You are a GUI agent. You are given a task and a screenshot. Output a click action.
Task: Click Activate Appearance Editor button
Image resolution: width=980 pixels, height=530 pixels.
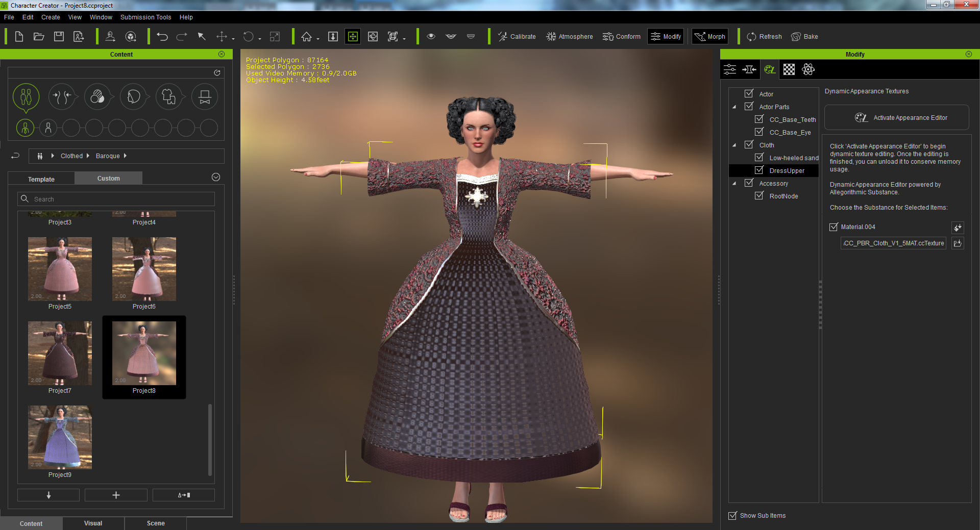coord(897,118)
